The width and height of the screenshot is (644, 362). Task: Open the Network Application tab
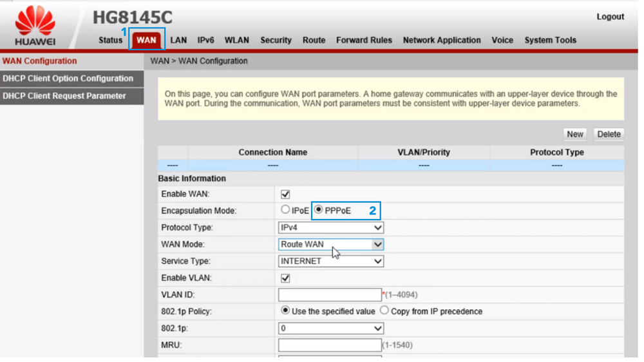click(442, 41)
